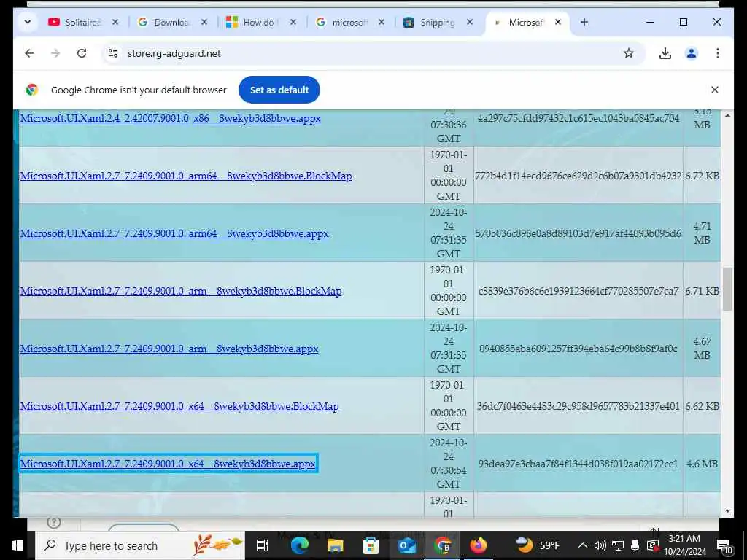The width and height of the screenshot is (747, 560).
Task: Download Microsoft.UI.Xaml.2.4 x86 appx link
Action: (x=170, y=118)
